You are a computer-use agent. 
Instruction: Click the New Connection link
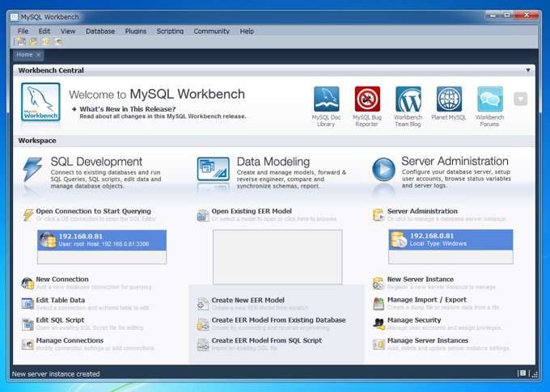pos(62,280)
